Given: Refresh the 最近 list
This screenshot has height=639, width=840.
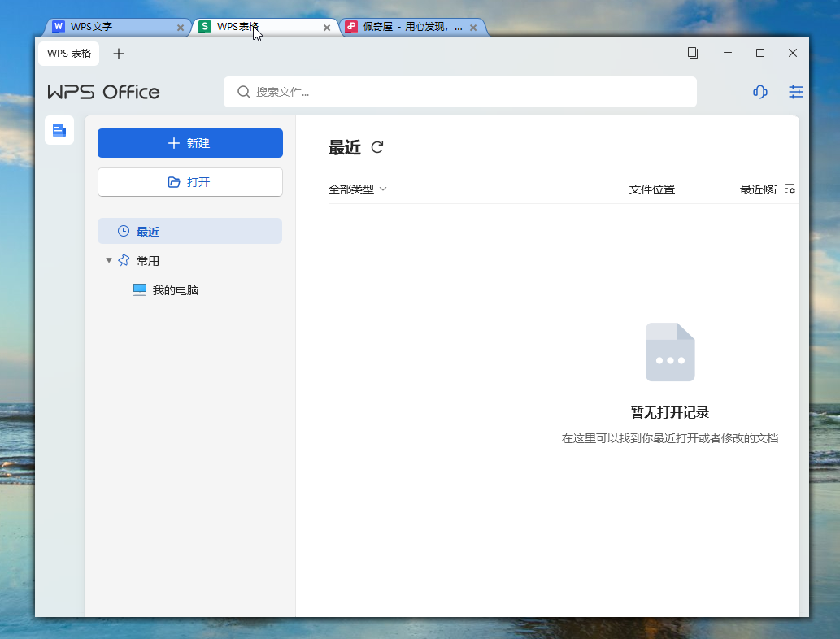Looking at the screenshot, I should click(377, 147).
